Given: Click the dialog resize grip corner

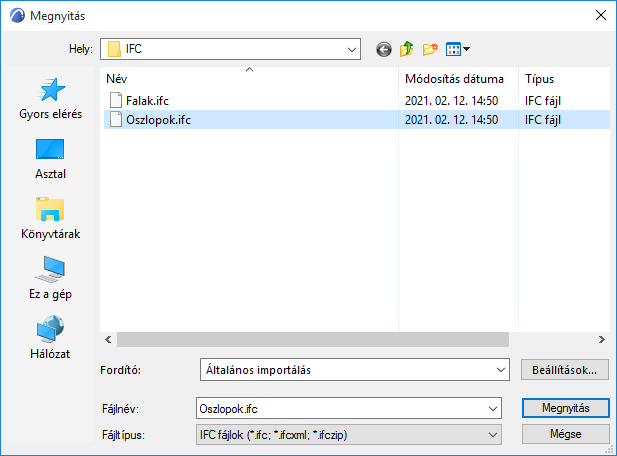Looking at the screenshot, I should tap(610, 450).
